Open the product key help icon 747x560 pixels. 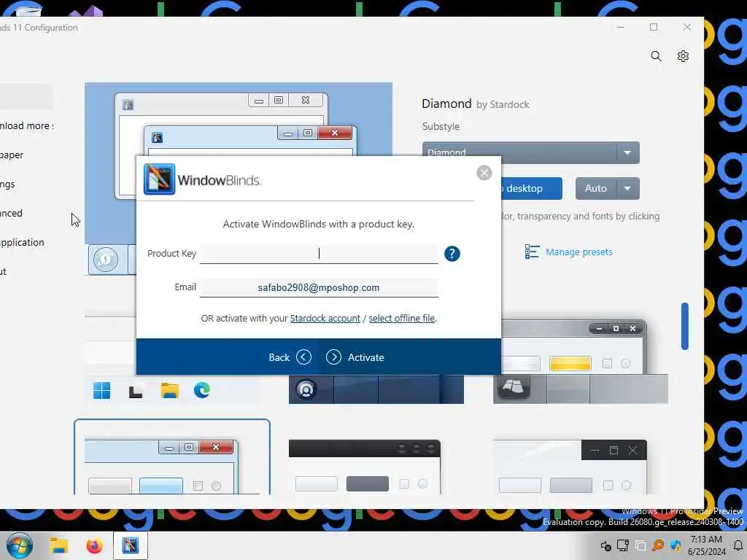click(452, 254)
